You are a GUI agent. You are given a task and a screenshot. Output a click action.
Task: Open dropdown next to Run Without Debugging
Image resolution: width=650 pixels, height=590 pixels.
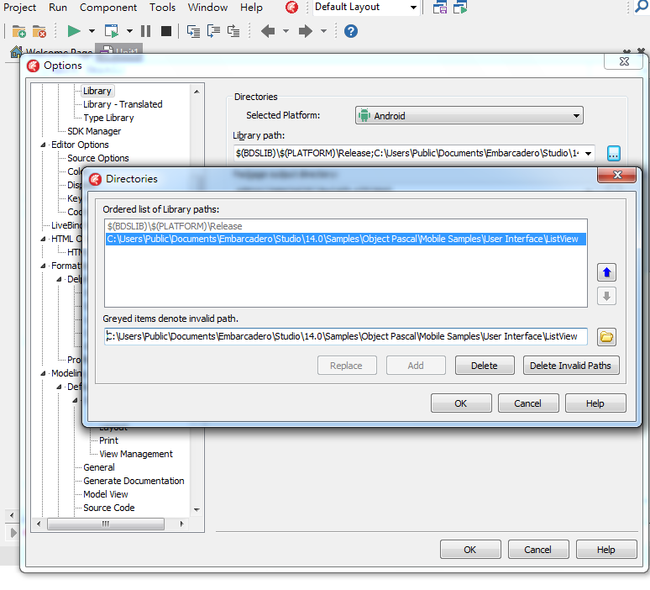(x=129, y=31)
